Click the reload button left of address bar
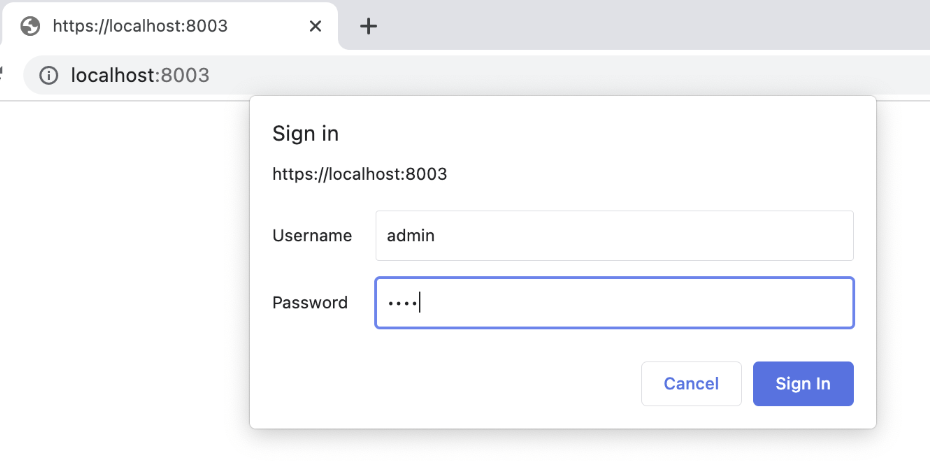Image resolution: width=930 pixels, height=470 pixels. (3, 75)
